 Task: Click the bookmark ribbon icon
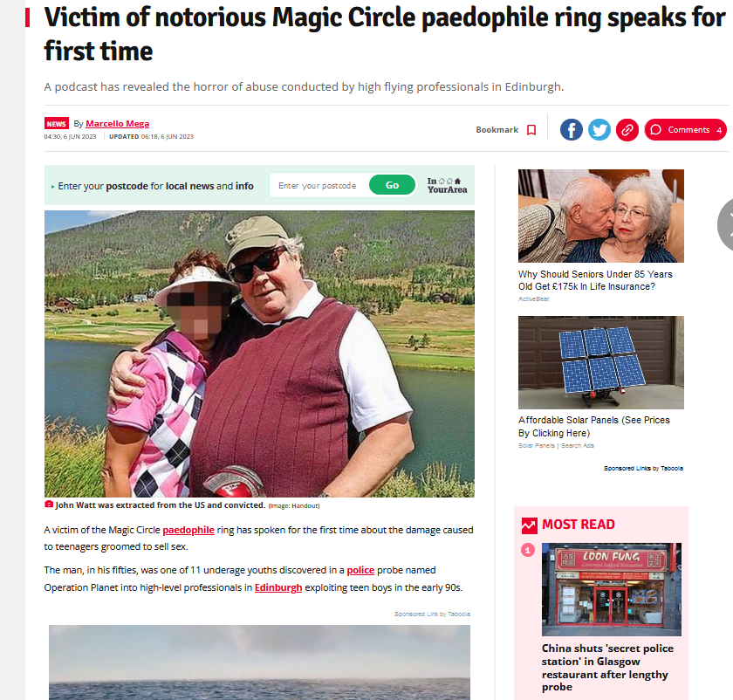[x=531, y=130]
